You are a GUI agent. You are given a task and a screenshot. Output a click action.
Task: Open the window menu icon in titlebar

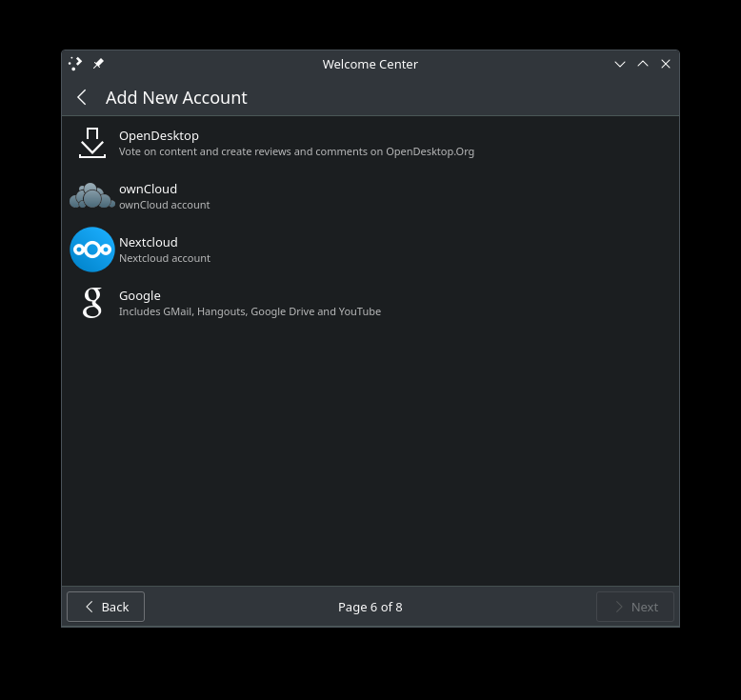75,64
